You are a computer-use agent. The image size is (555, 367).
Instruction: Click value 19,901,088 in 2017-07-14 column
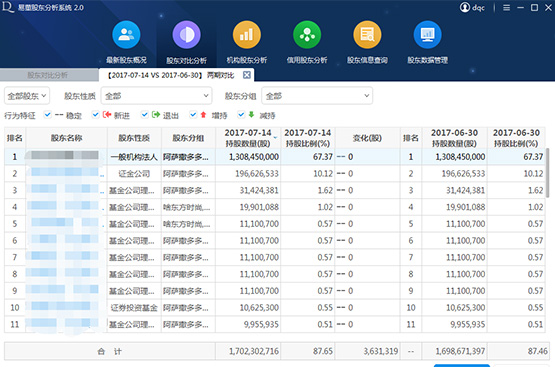(x=259, y=207)
